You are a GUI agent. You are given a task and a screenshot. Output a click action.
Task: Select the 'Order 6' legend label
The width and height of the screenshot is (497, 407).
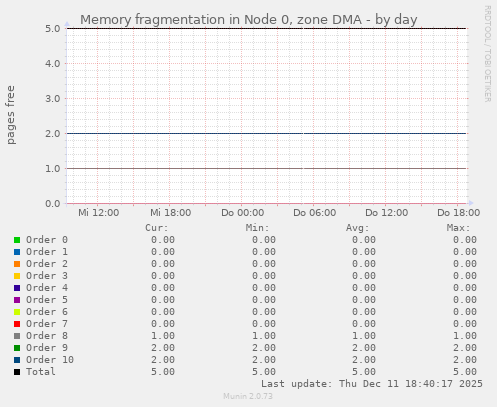pyautogui.click(x=47, y=312)
